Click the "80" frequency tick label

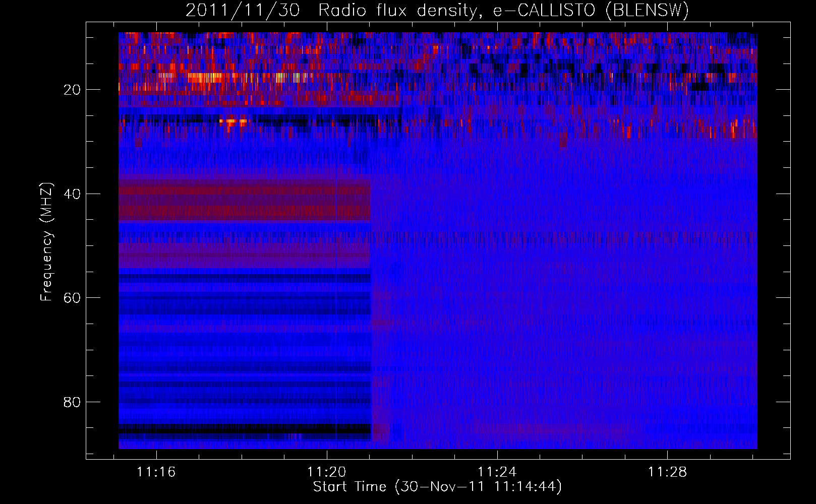[x=73, y=402]
